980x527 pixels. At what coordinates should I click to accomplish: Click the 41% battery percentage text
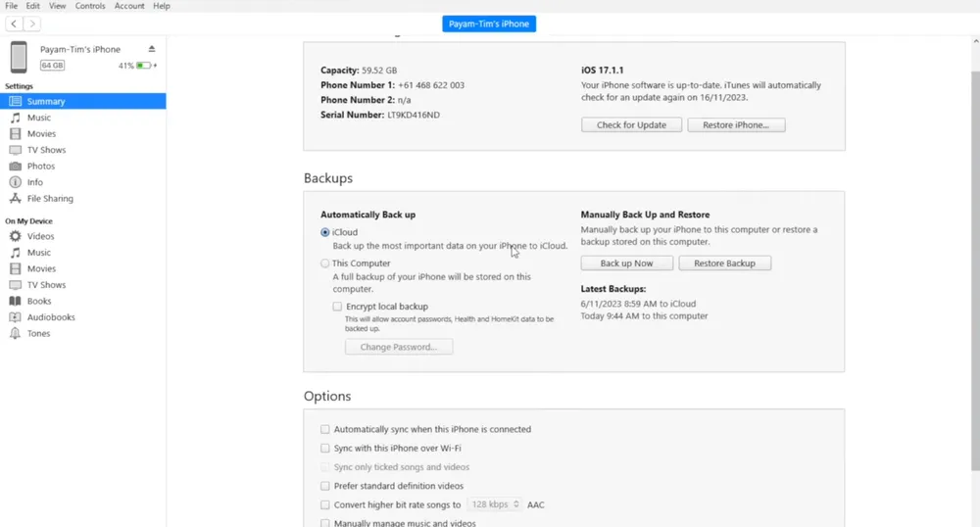[x=126, y=66]
